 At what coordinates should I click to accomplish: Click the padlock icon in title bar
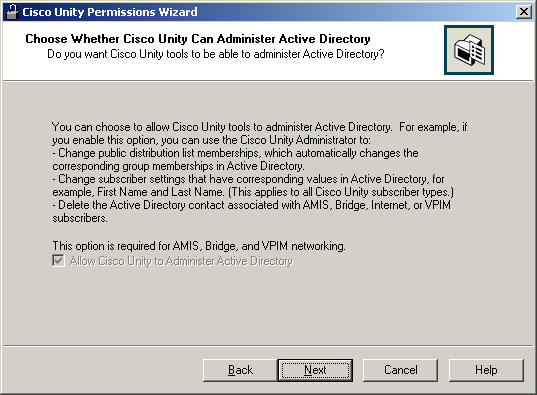pyautogui.click(x=12, y=12)
